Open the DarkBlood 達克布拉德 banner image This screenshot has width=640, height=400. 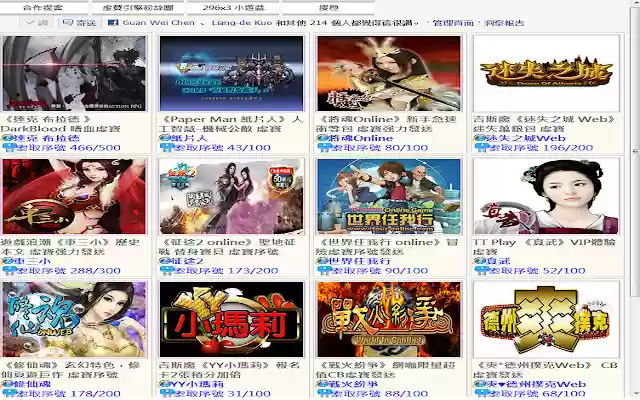(74, 73)
